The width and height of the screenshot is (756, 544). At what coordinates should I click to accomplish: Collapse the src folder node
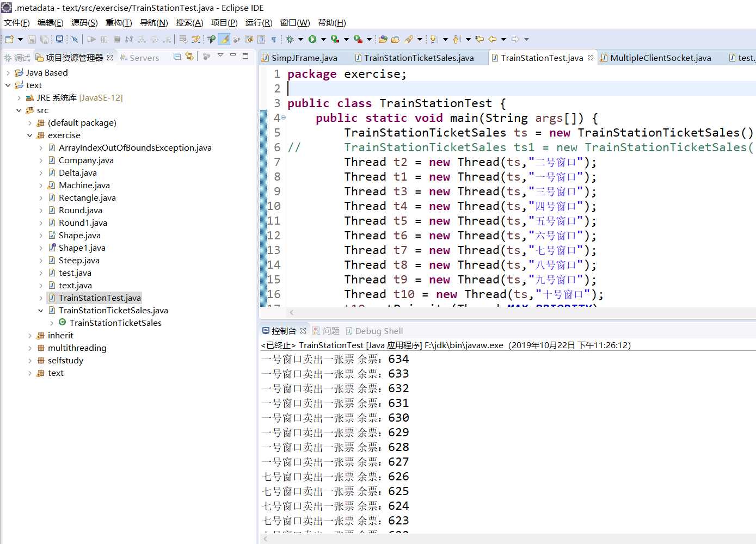[x=19, y=110]
